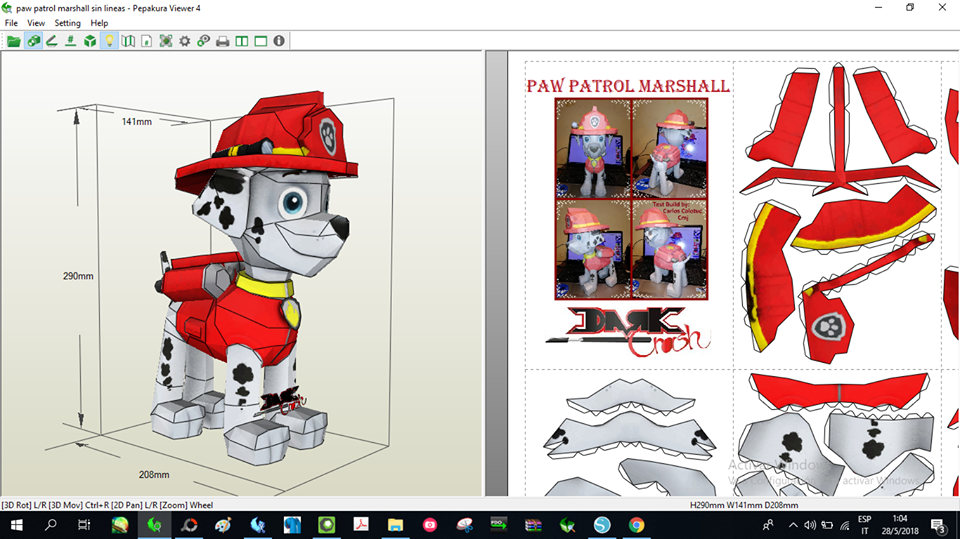Viewport: 960px width, 539px height.
Task: Click the fit-to-window zoom icon
Action: click(x=165, y=41)
